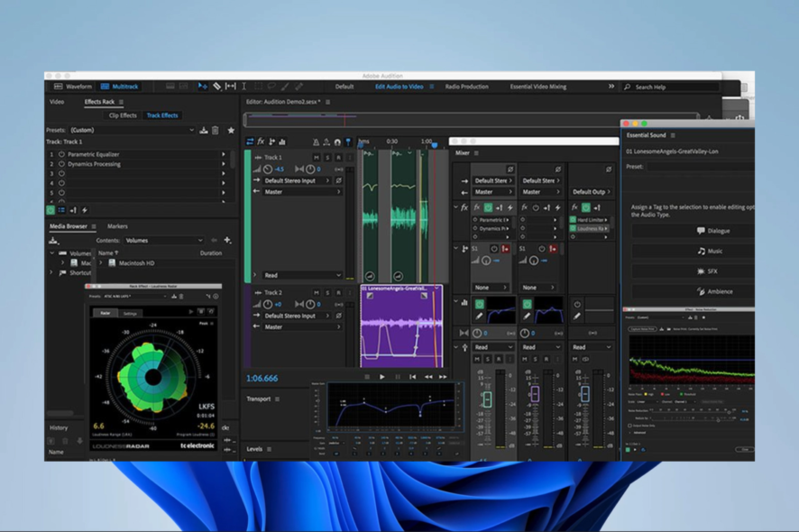Screen dimensions: 799x532
Task: Click Play in transport
Action: point(382,377)
